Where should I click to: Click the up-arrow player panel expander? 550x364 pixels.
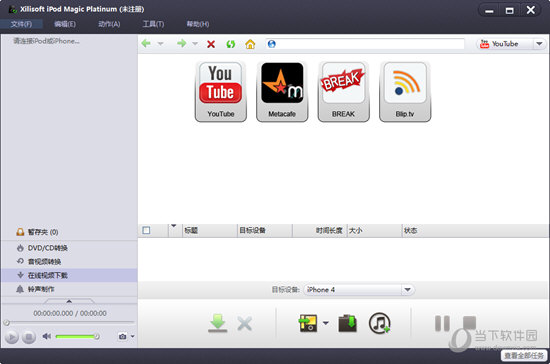(69, 301)
